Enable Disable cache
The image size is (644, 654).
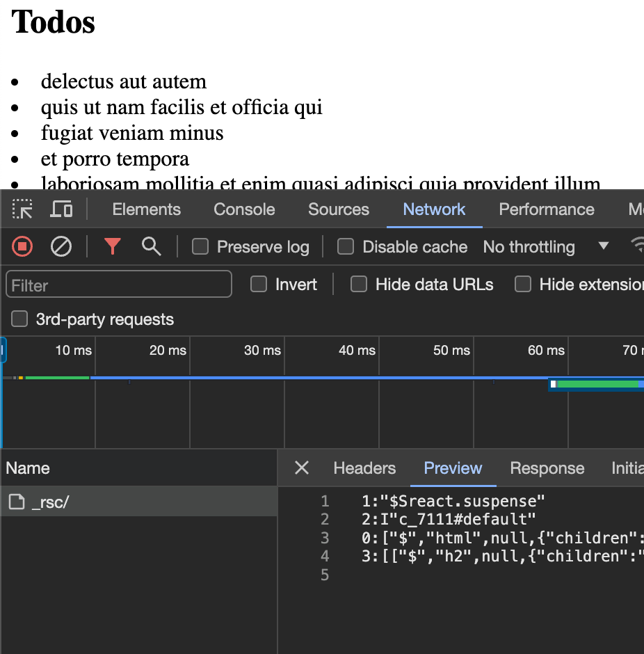(x=346, y=246)
